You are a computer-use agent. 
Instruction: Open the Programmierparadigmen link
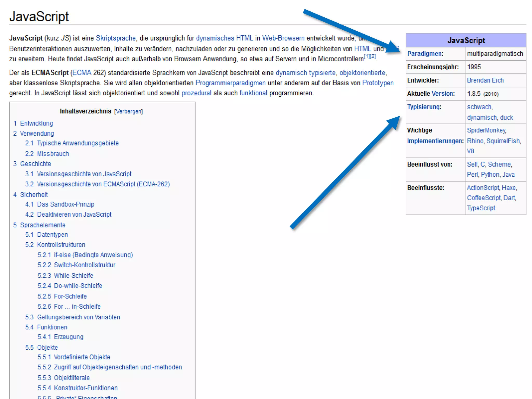tap(230, 83)
